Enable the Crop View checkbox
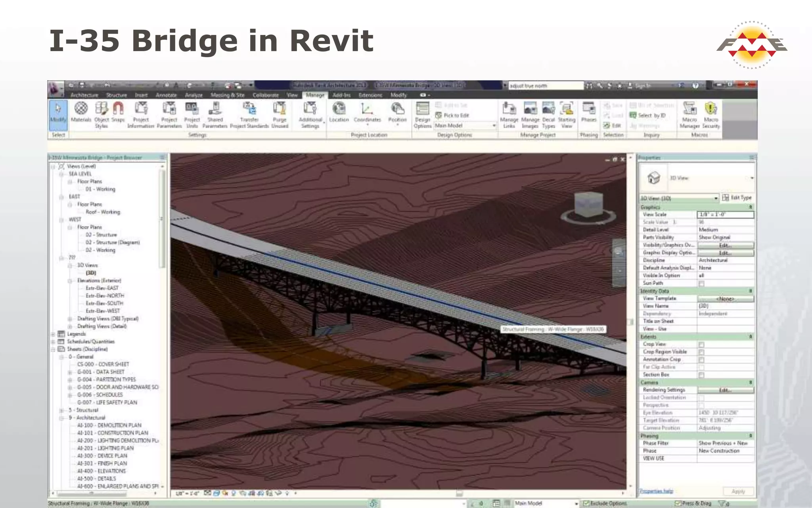The height and width of the screenshot is (508, 812). [x=701, y=344]
